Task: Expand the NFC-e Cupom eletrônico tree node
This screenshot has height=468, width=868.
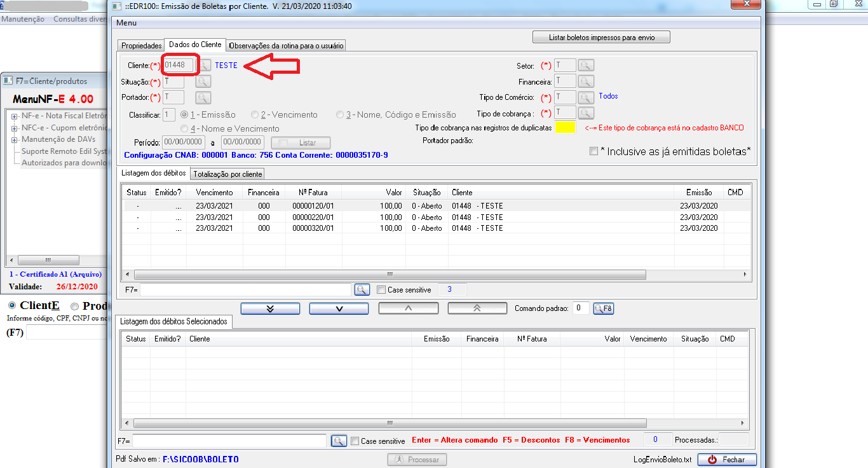Action: click(15, 128)
